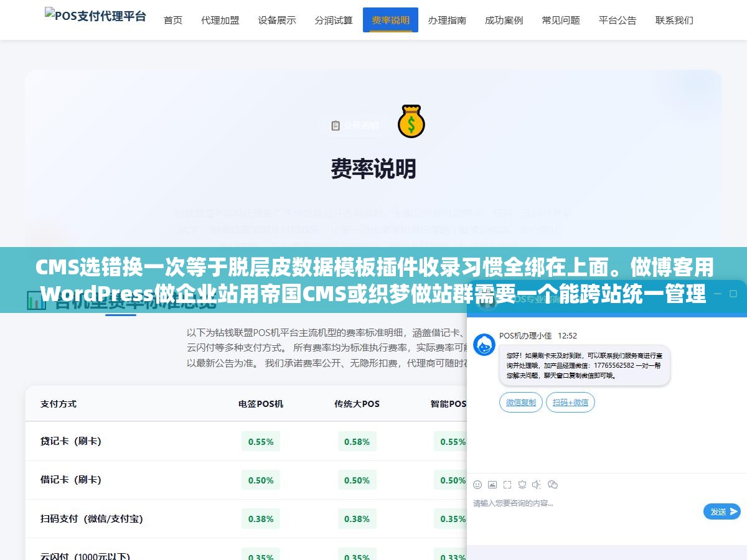Click the 发送 send button
The image size is (747, 560).
point(722,511)
